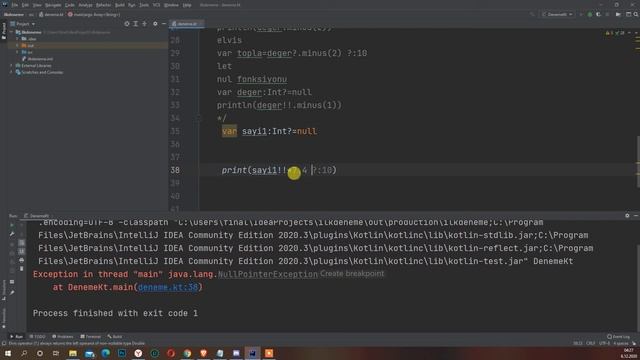640x360 pixels.
Task: Open the Code menu
Action: [x=70, y=5]
